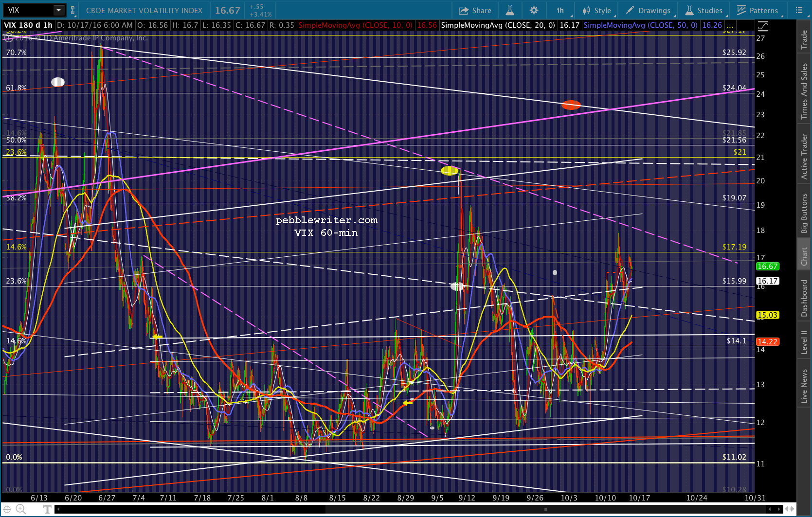Viewport: 812px width, 517px height.
Task: Click the VIX symbol input field
Action: 28,10
